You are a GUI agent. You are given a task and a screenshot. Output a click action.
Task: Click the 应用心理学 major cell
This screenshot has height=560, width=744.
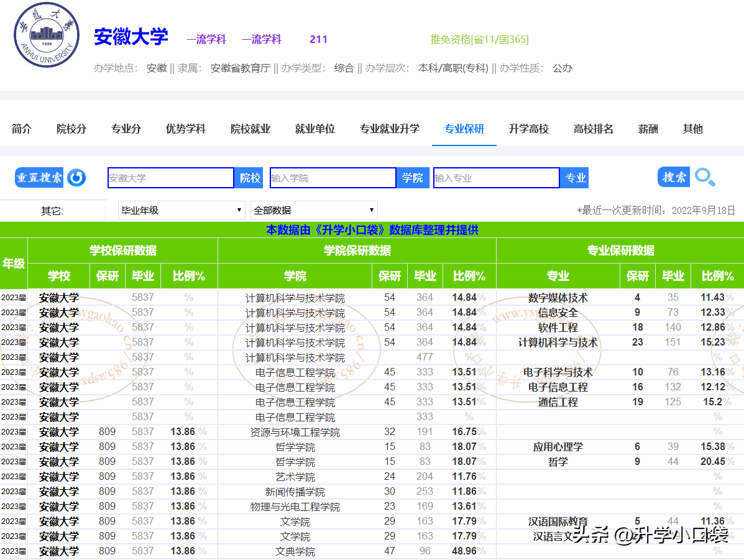[x=558, y=447]
